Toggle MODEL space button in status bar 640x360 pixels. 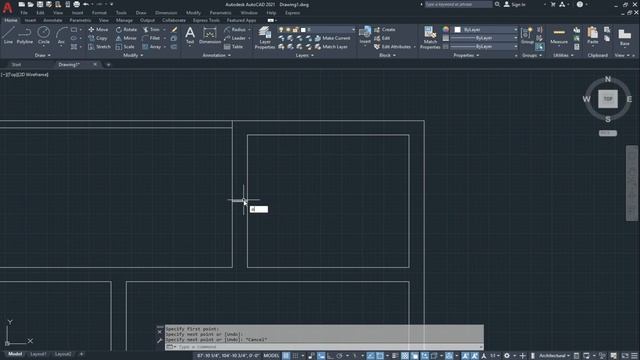[x=271, y=356]
